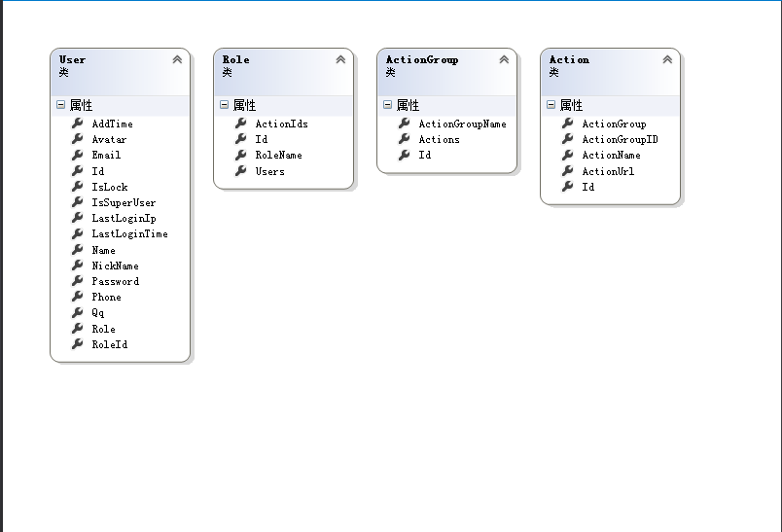The image size is (782, 532).
Task: Select the Phone property text
Action: pyautogui.click(x=106, y=297)
